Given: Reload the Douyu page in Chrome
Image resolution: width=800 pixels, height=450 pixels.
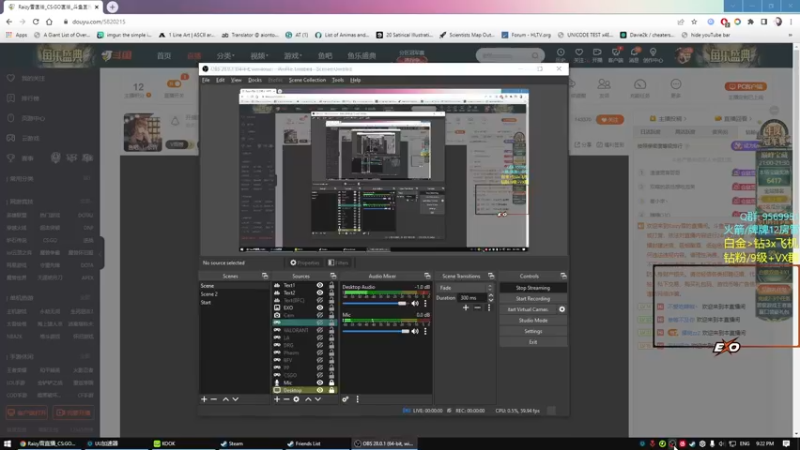Looking at the screenshot, I should point(36,22).
